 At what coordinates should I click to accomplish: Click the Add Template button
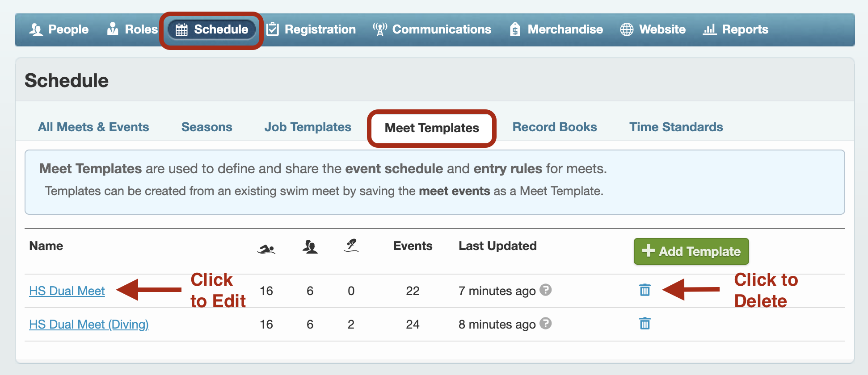691,251
